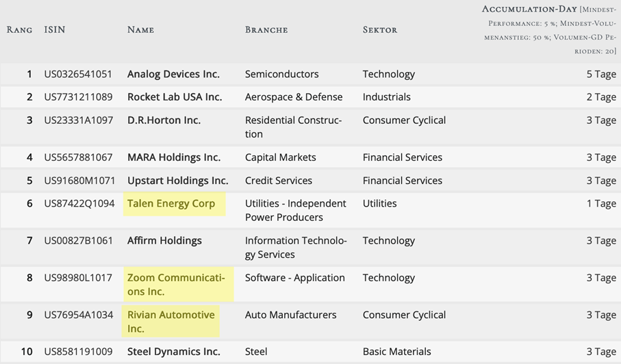Select ISIN US91680M1071
The width and height of the screenshot is (621, 364).
click(x=79, y=181)
